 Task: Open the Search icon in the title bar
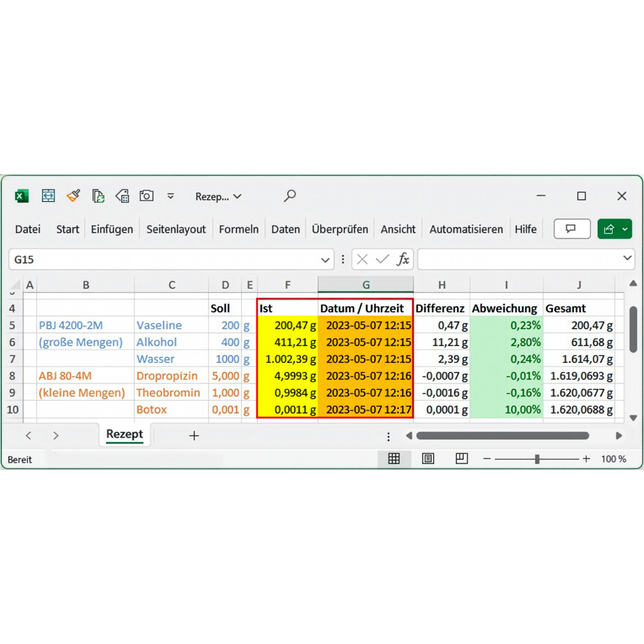[289, 196]
